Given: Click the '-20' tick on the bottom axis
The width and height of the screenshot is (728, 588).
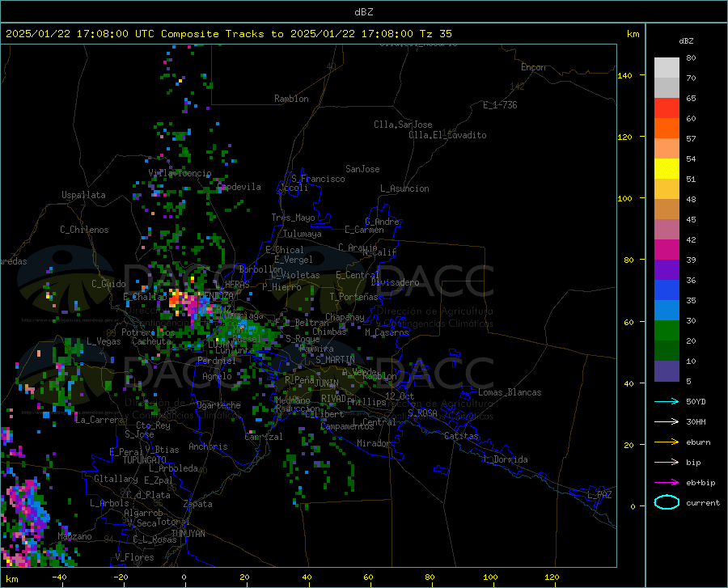Looking at the screenshot, I should [x=121, y=577].
